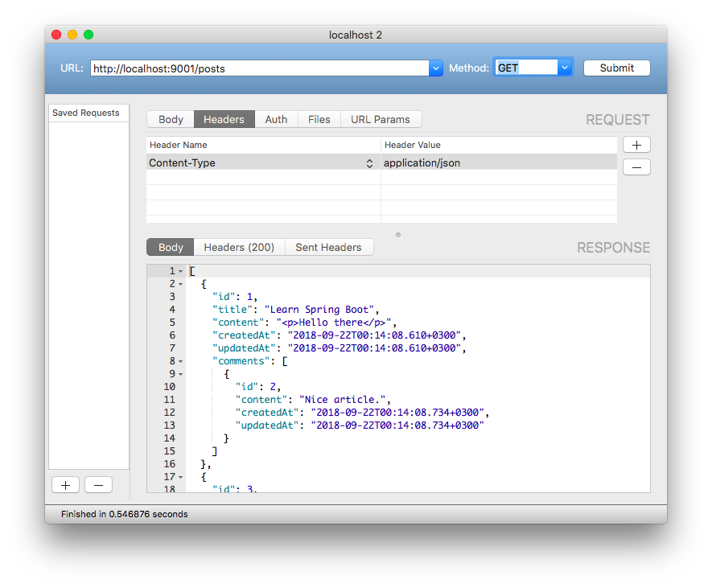712x588 pixels.
Task: Click the "createdAt" key on line 6
Action: [245, 335]
